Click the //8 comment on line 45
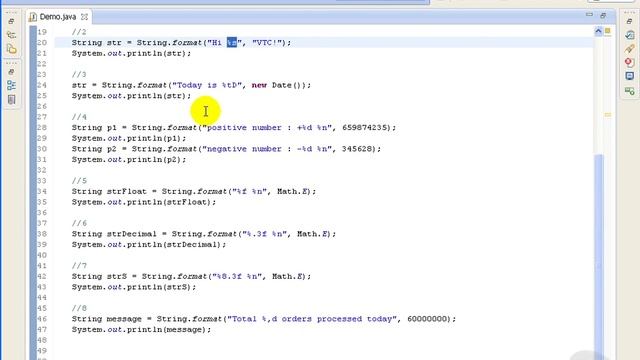The height and width of the screenshot is (360, 640). click(79, 308)
